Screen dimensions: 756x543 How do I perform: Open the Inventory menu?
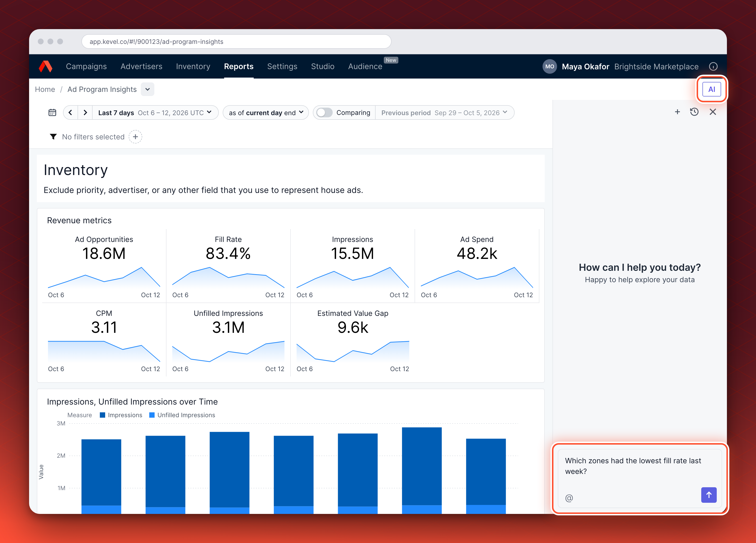(193, 66)
